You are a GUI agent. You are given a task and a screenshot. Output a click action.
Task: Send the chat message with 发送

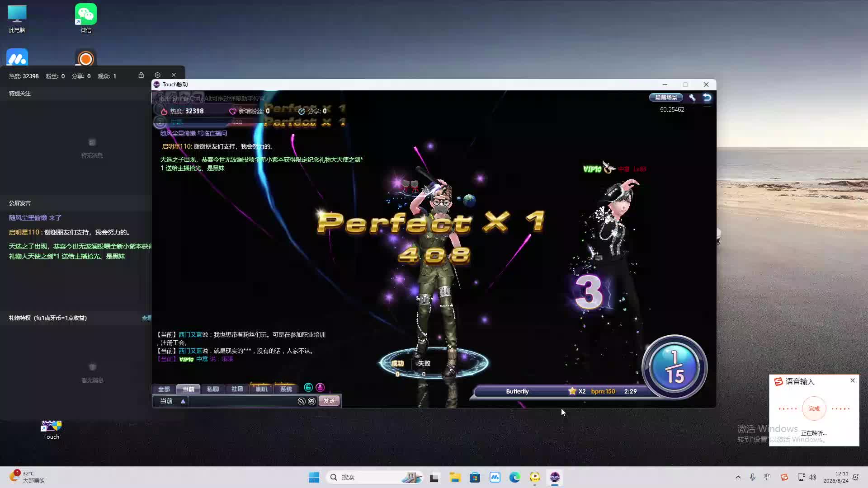tap(329, 401)
